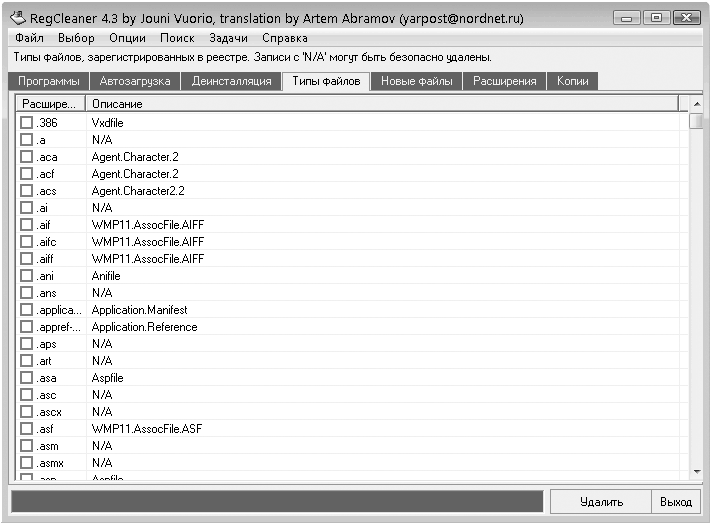Tick the checkbox for .ai extension
Image resolution: width=710 pixels, height=523 pixels.
(x=27, y=208)
